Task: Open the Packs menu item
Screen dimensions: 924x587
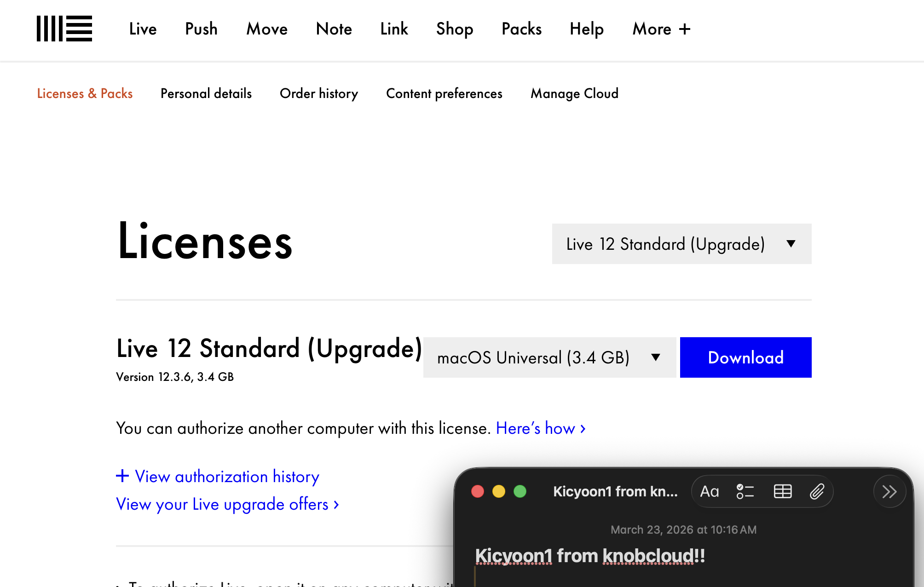Action: [521, 29]
